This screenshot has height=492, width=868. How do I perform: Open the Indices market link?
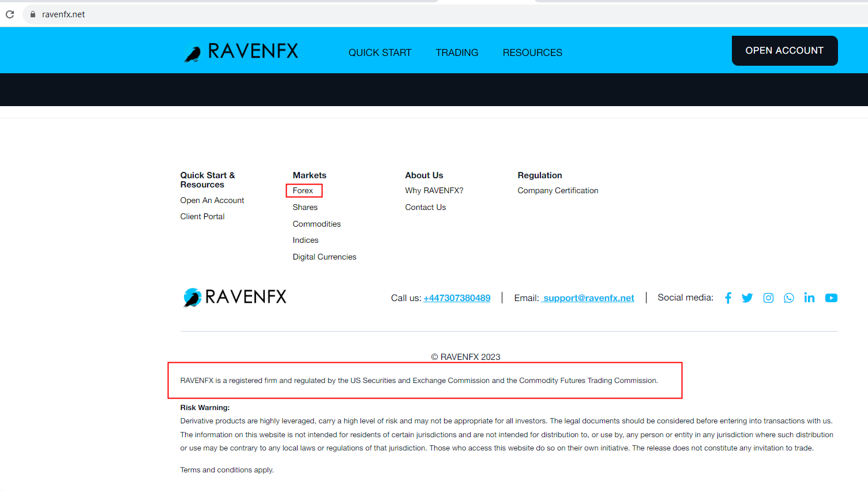click(x=306, y=240)
